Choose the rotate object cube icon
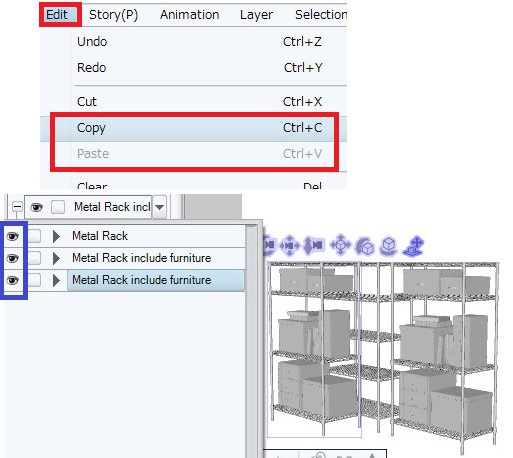Image resolution: width=513 pixels, height=458 pixels. (x=364, y=246)
